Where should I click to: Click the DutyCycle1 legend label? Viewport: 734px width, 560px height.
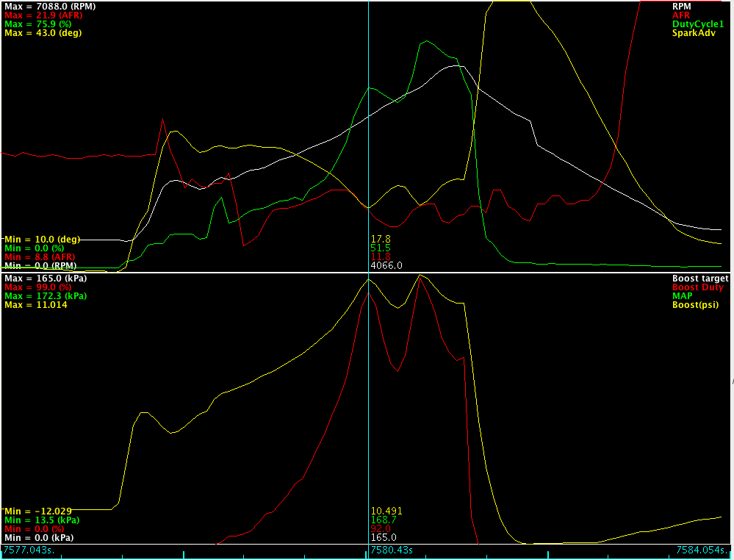[698, 24]
